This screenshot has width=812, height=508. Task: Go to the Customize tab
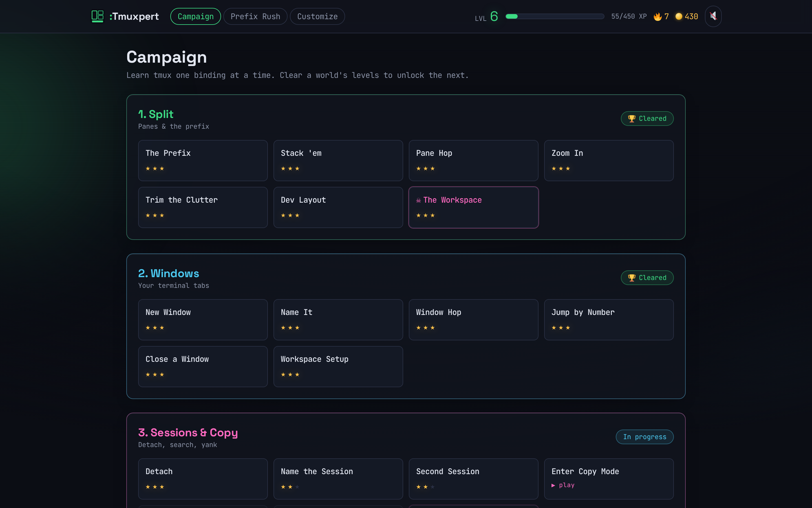click(x=317, y=16)
